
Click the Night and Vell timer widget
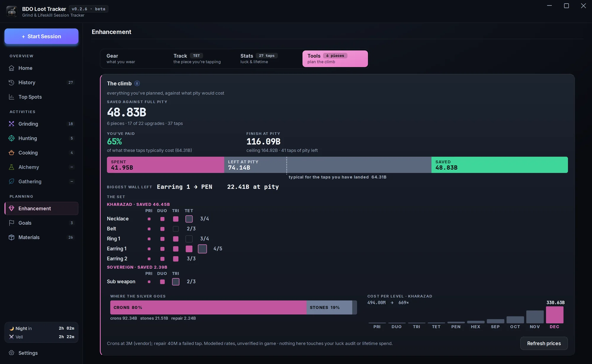pyautogui.click(x=41, y=333)
